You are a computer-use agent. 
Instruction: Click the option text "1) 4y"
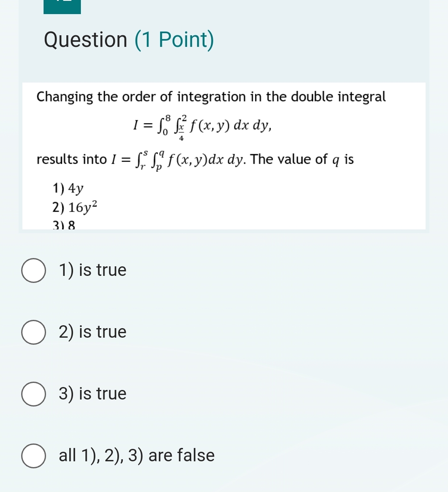coord(67,188)
